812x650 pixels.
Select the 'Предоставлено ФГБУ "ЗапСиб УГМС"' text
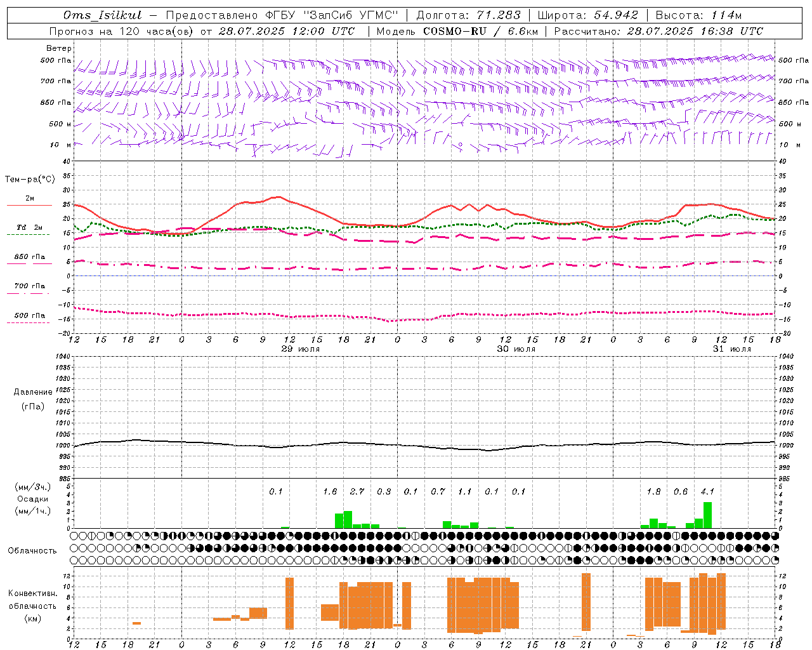click(282, 15)
